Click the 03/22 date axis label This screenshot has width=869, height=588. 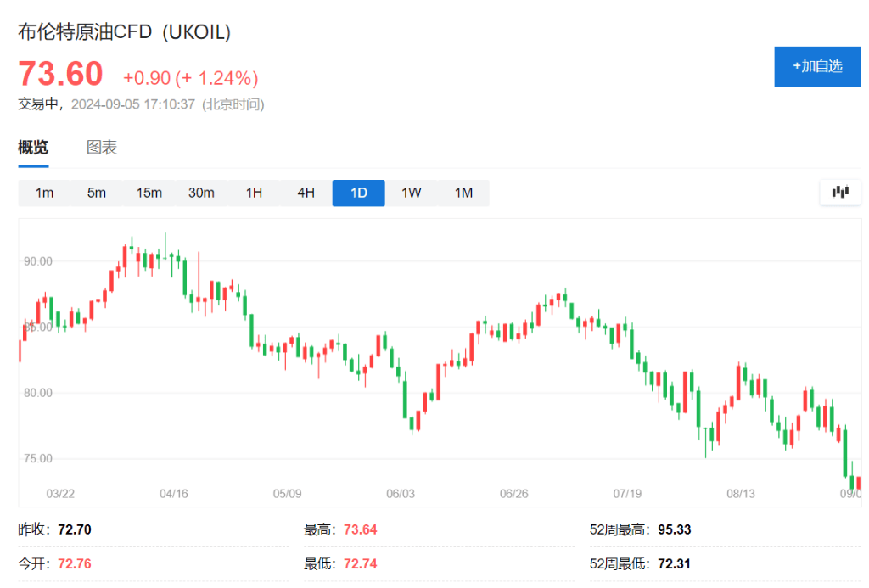[x=60, y=494]
